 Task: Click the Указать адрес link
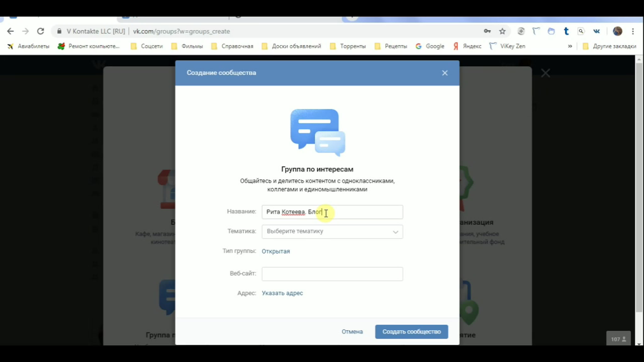click(x=282, y=293)
